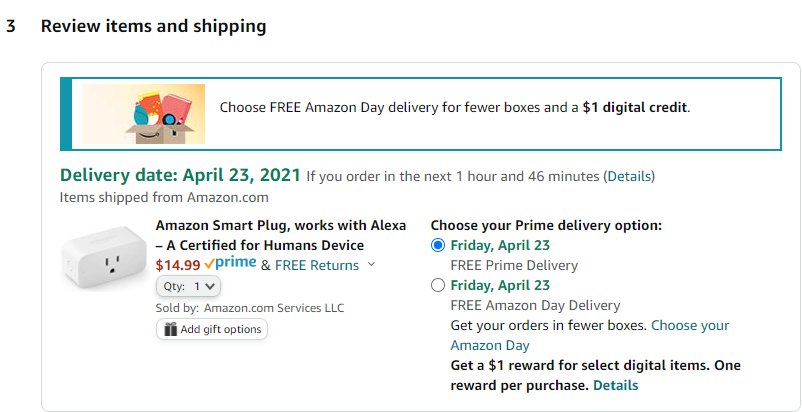Click the Add gift options button
This screenshot has width=802, height=412.
tap(212, 329)
